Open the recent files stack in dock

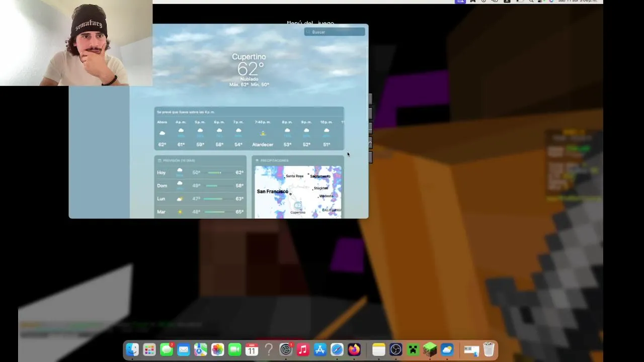point(471,349)
